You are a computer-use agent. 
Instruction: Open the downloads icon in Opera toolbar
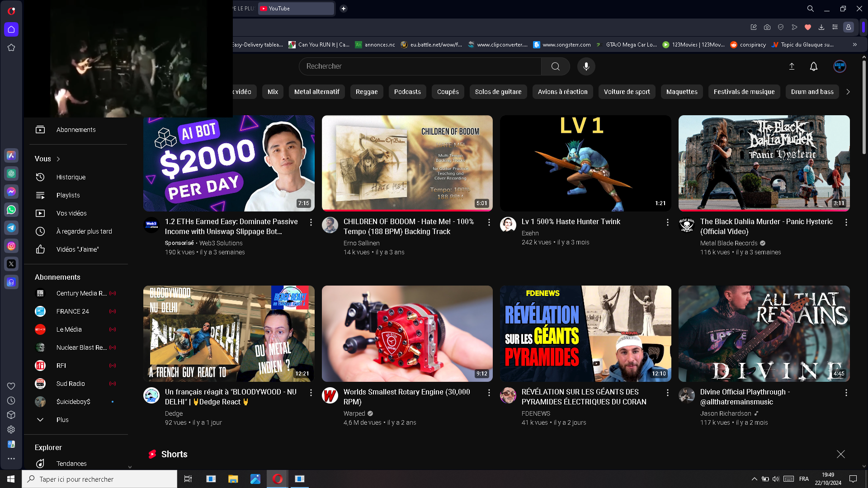[x=821, y=27]
